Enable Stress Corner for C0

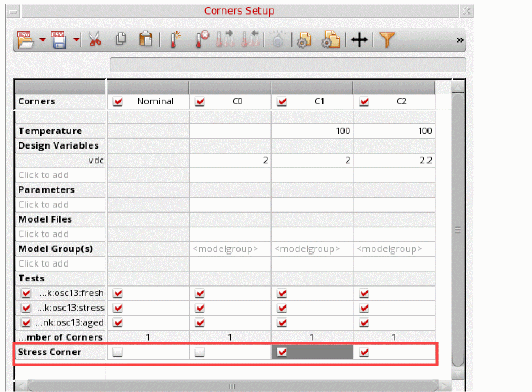pos(200,352)
